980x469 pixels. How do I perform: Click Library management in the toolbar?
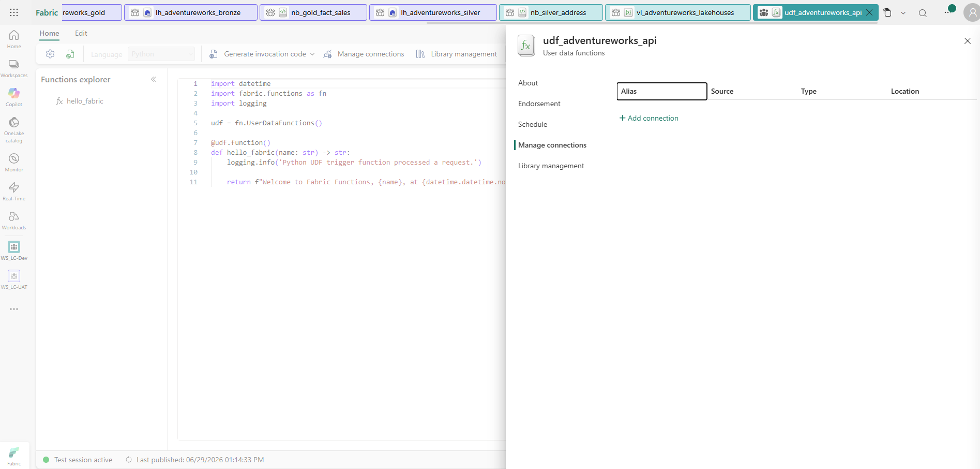[457, 54]
